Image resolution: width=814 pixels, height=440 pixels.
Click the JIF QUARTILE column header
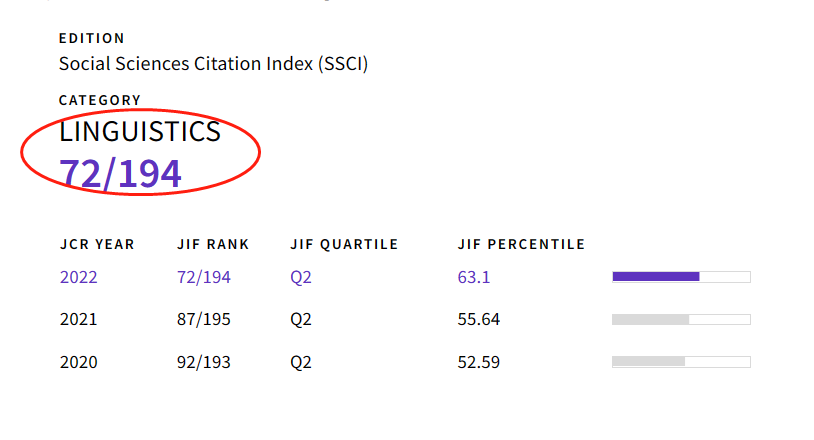click(344, 244)
